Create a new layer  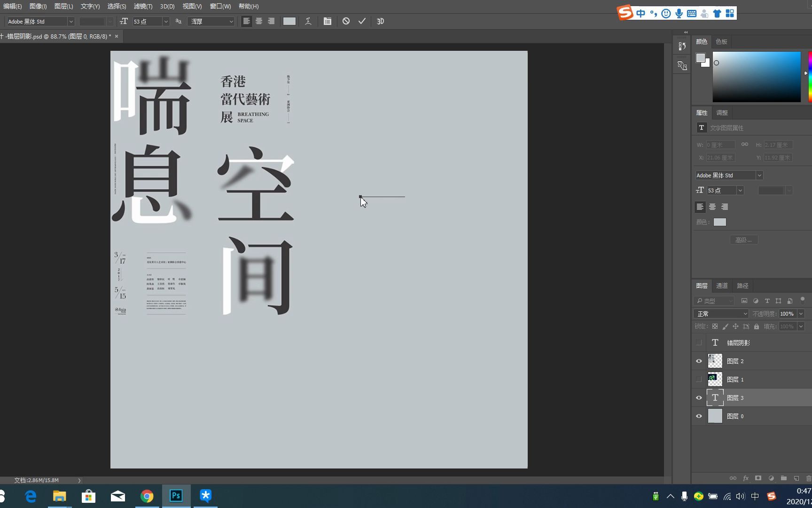(796, 478)
